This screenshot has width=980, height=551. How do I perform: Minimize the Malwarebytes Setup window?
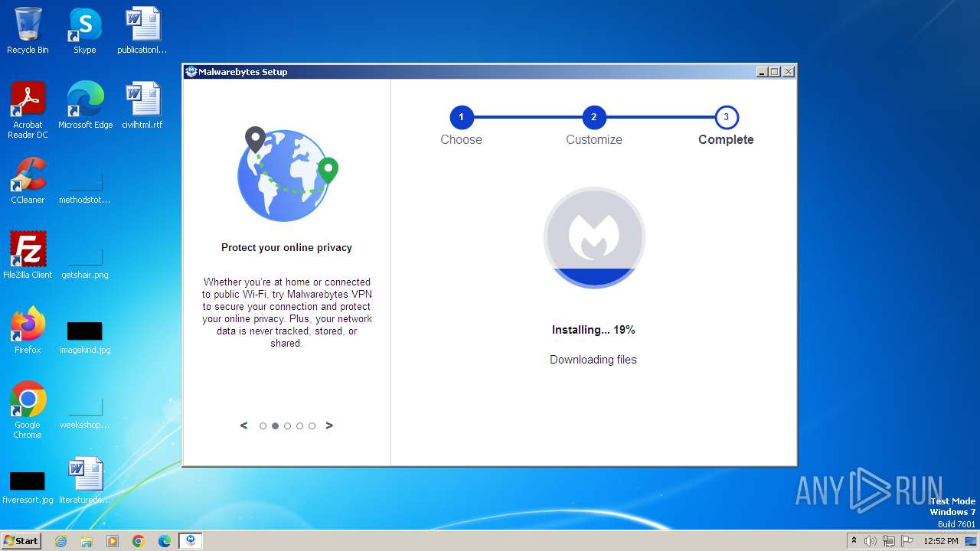[761, 72]
